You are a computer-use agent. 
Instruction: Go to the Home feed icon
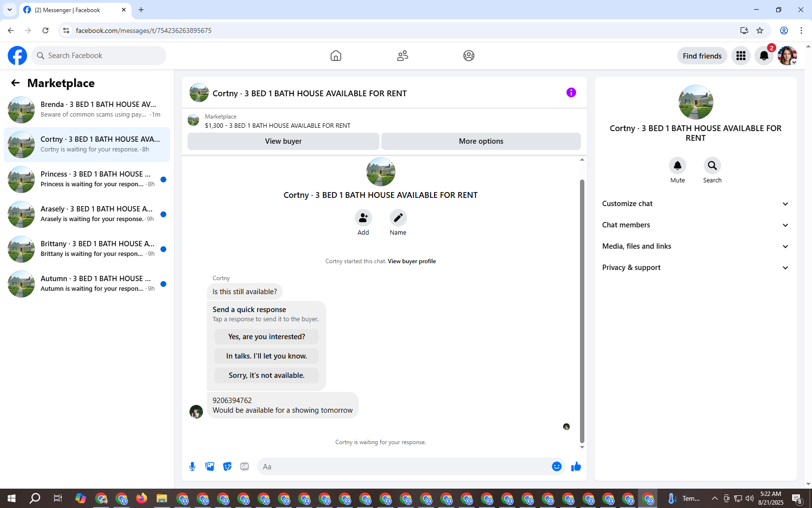[x=336, y=56]
